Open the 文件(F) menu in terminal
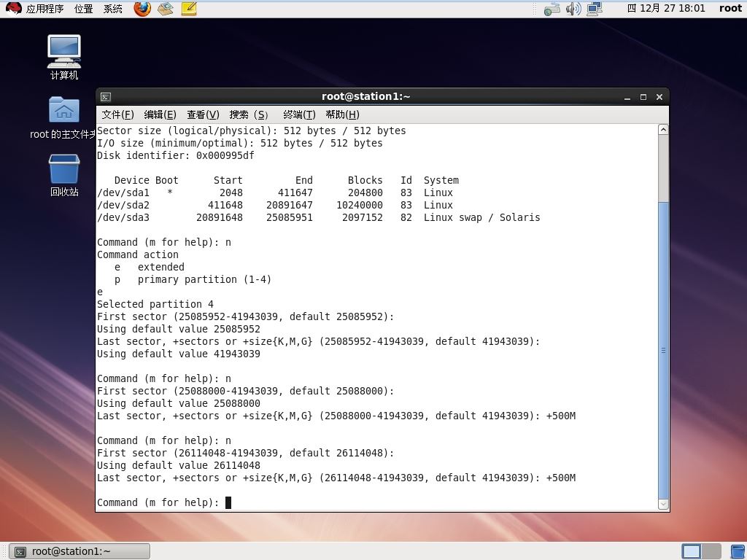Viewport: 747px width, 560px height. [x=117, y=114]
